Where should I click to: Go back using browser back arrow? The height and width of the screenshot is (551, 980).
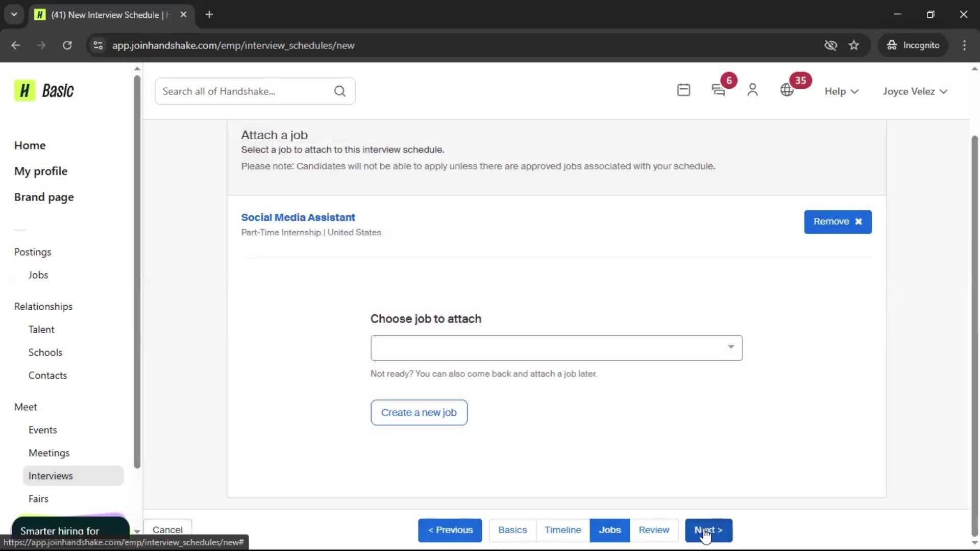(16, 45)
